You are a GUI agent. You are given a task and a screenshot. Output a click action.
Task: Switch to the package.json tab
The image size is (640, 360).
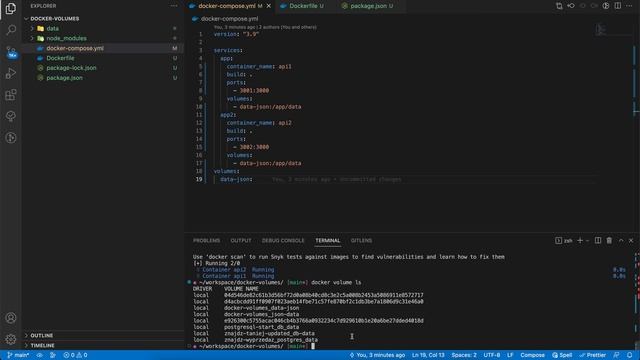368,6
